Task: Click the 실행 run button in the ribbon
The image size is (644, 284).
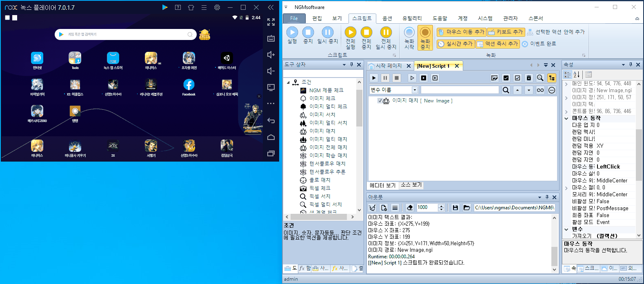Action: tap(292, 35)
